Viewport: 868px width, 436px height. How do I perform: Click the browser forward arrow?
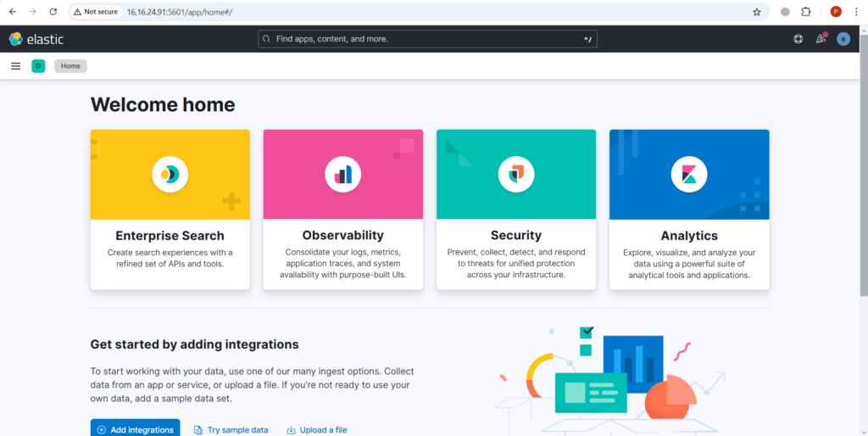coord(33,12)
